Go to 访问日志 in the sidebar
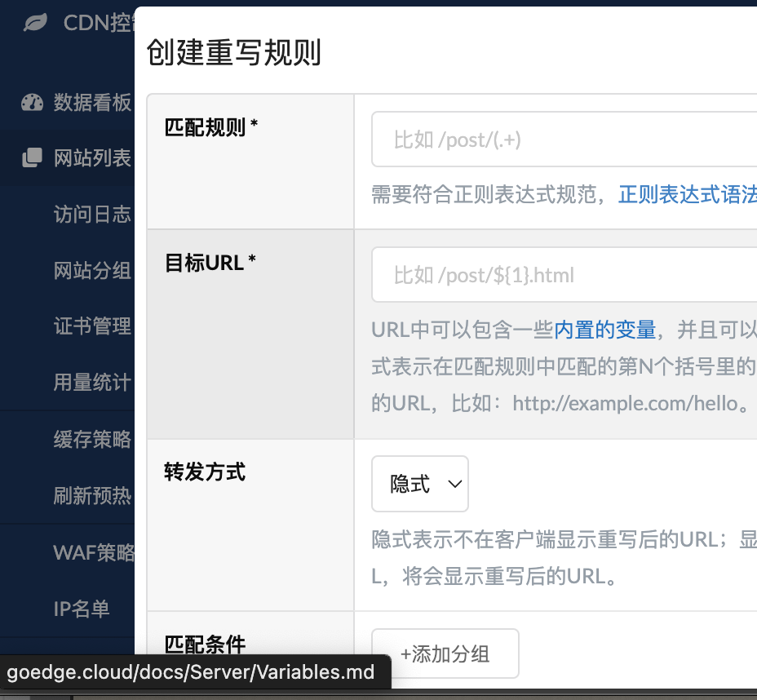 92,215
